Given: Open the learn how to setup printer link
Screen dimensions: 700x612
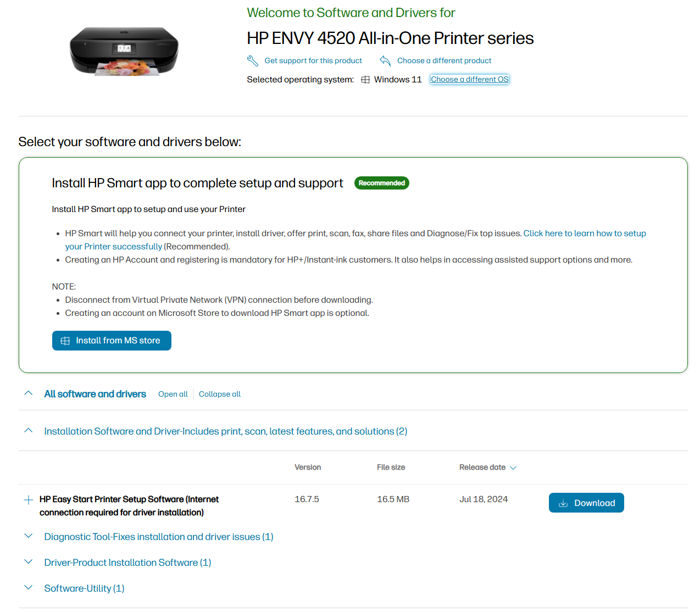Looking at the screenshot, I should (x=584, y=233).
